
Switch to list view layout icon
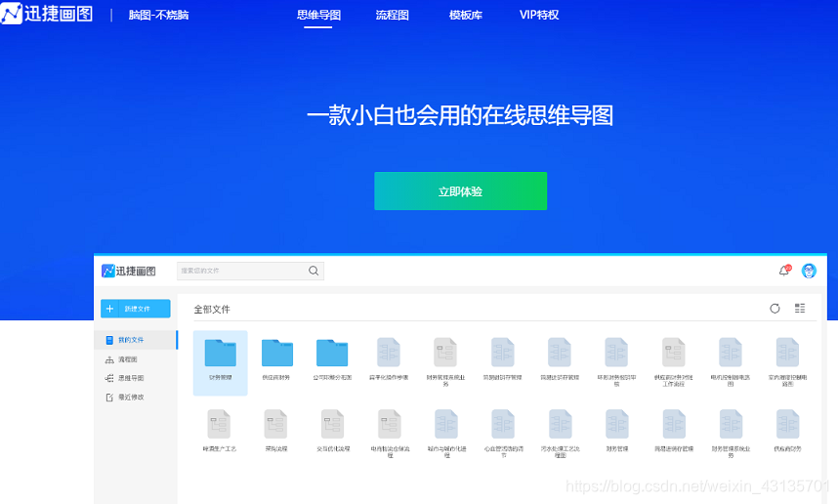800,308
